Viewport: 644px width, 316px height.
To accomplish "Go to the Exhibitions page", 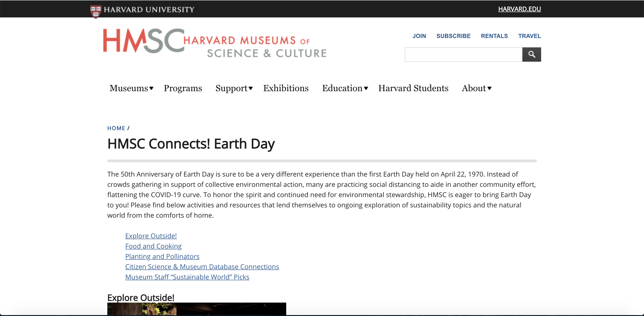I will click(286, 88).
